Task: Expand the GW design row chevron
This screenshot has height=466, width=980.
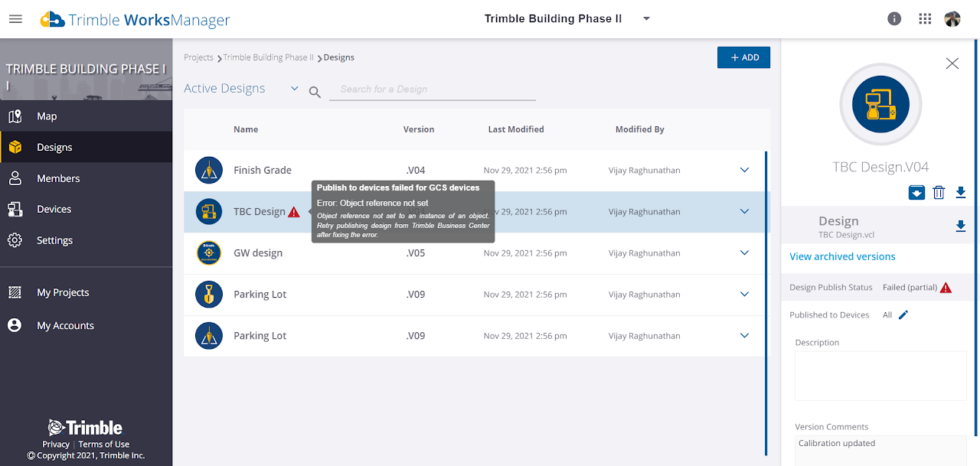Action: click(x=745, y=253)
